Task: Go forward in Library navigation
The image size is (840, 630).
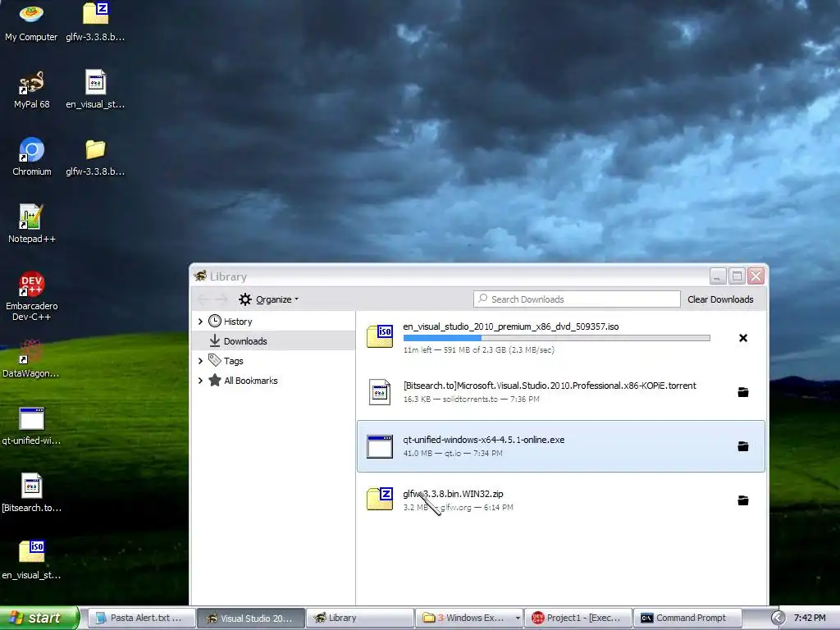Action: click(221, 299)
